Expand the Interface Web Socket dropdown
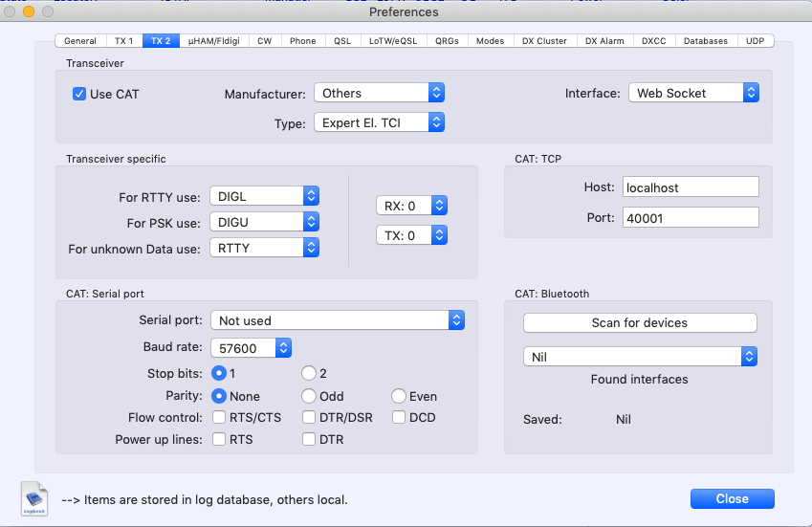The image size is (812, 527). 693,93
